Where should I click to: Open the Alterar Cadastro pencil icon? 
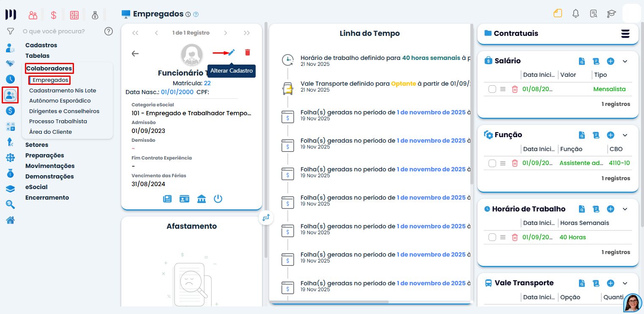[231, 52]
